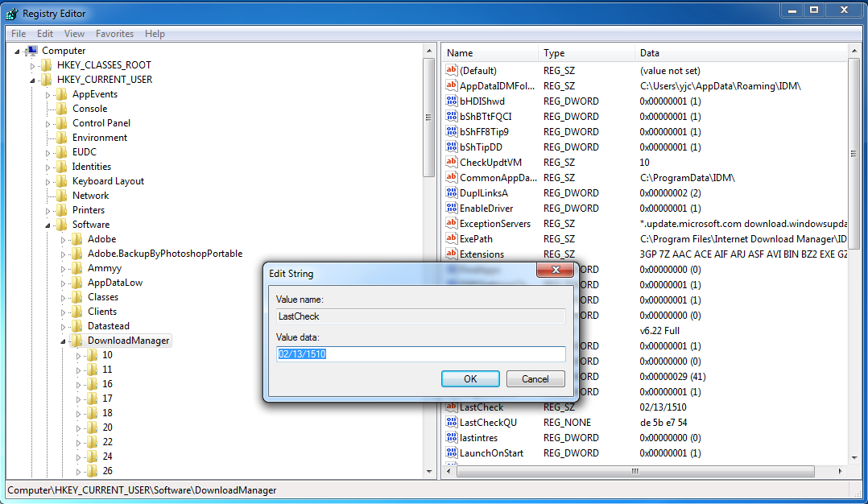The image size is (868, 504).
Task: Click the C:\ProgramData\IDM\ data cell
Action: (688, 178)
